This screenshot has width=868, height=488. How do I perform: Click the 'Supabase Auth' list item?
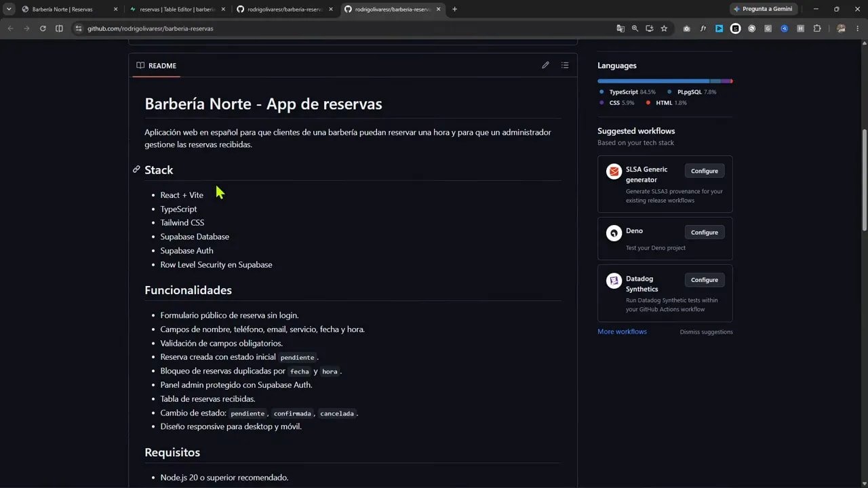186,251
